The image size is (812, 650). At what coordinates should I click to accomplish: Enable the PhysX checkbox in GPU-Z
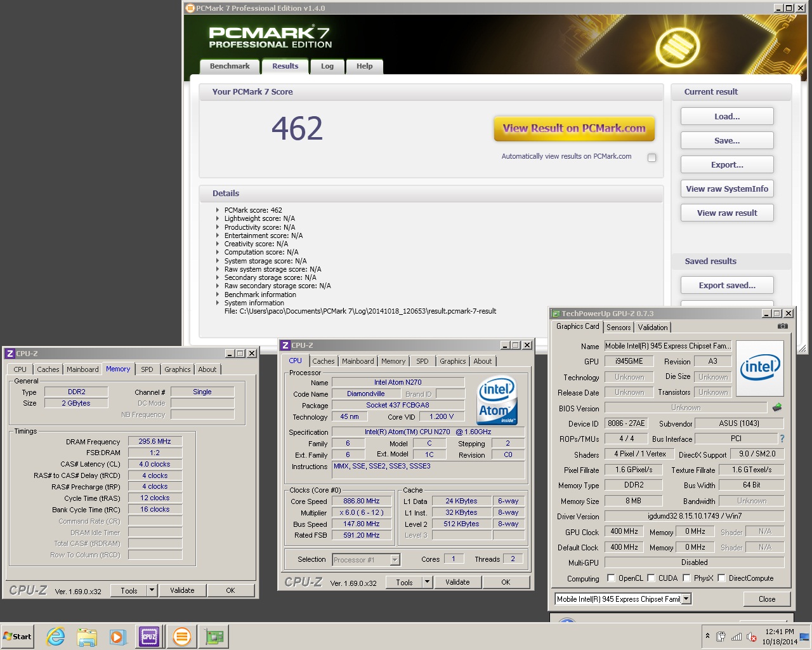pos(686,578)
